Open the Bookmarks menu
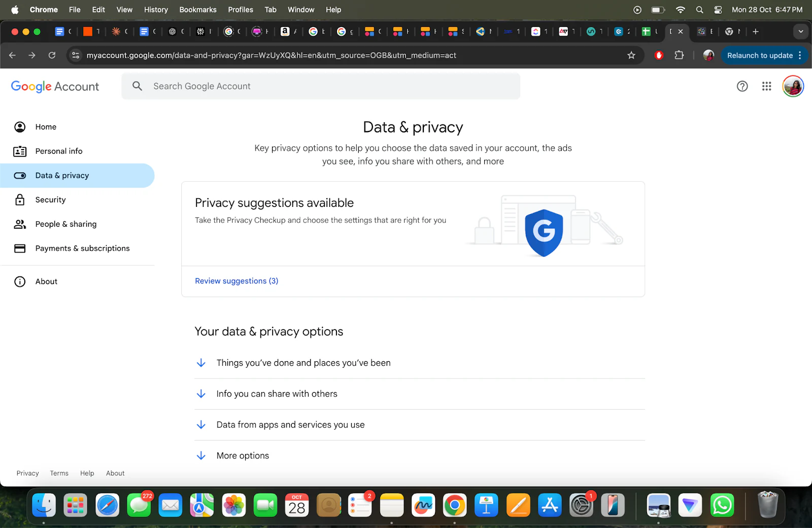The image size is (812, 528). point(198,10)
